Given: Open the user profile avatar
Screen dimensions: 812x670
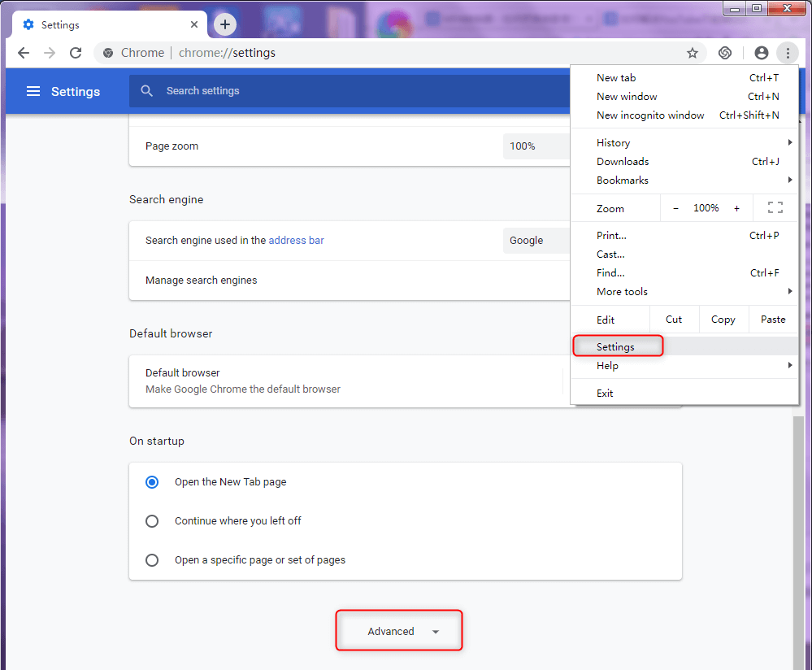Looking at the screenshot, I should 762,53.
